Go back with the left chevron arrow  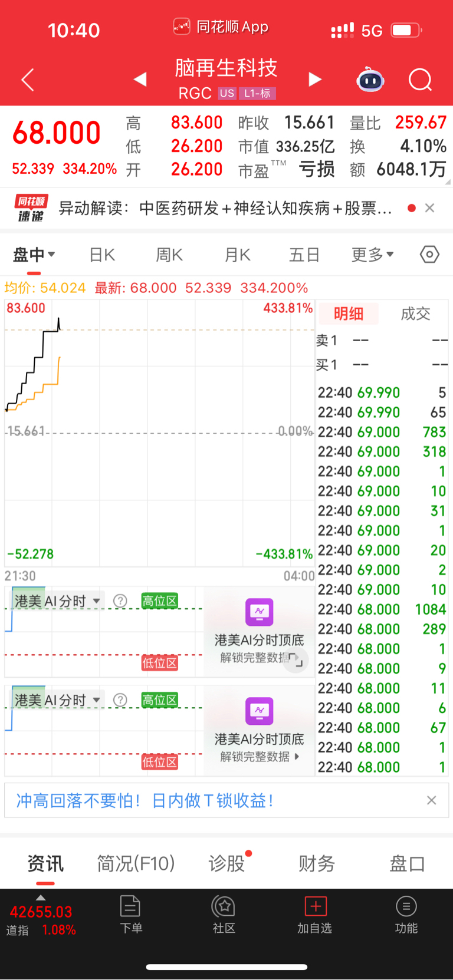tap(27, 80)
